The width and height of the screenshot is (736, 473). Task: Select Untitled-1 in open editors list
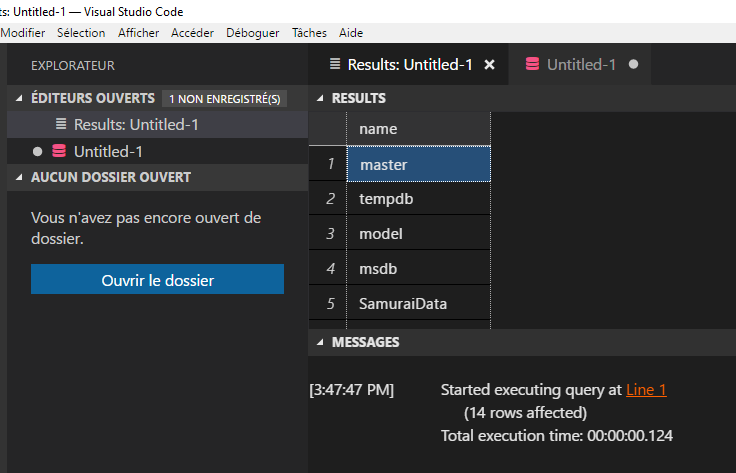(157, 152)
